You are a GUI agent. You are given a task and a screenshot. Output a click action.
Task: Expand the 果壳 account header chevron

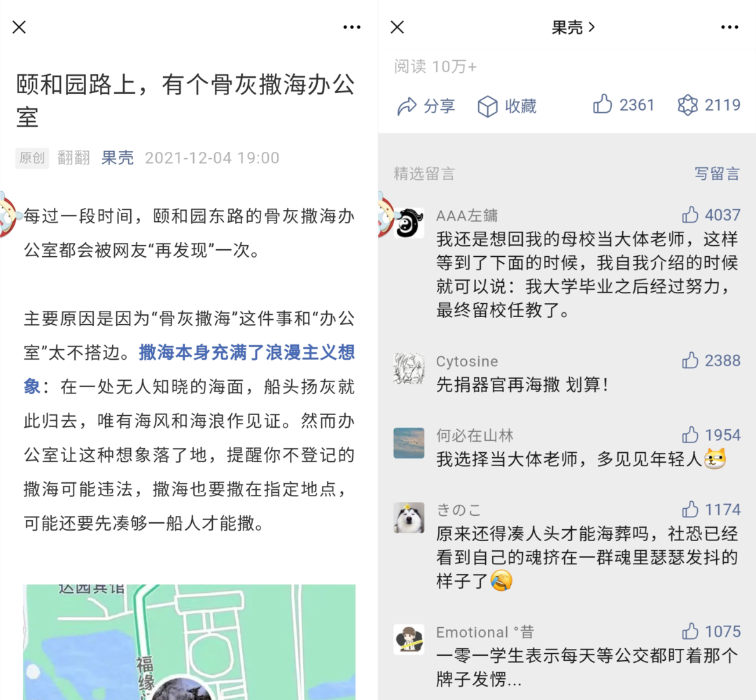click(592, 27)
